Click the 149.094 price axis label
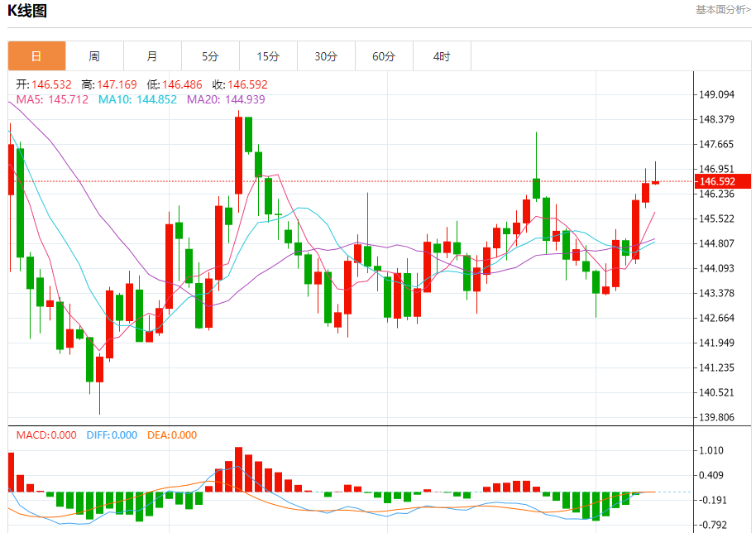The height and width of the screenshot is (533, 756). click(x=716, y=94)
